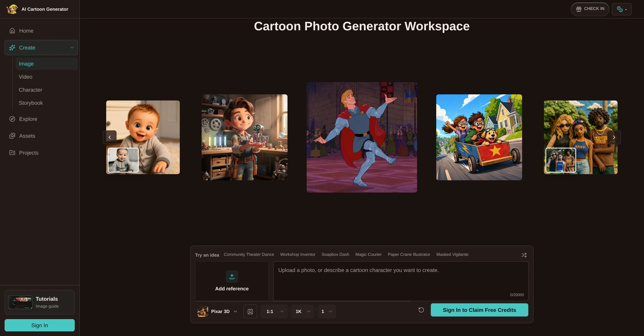
Task: Click the Assets gallery icon
Action: tap(12, 136)
